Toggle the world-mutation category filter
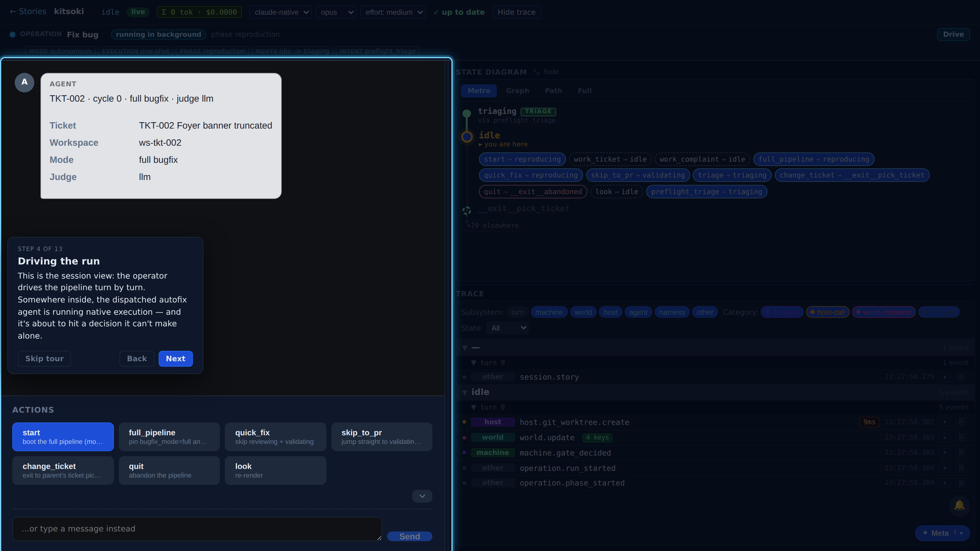Image resolution: width=980 pixels, height=551 pixels. (883, 312)
